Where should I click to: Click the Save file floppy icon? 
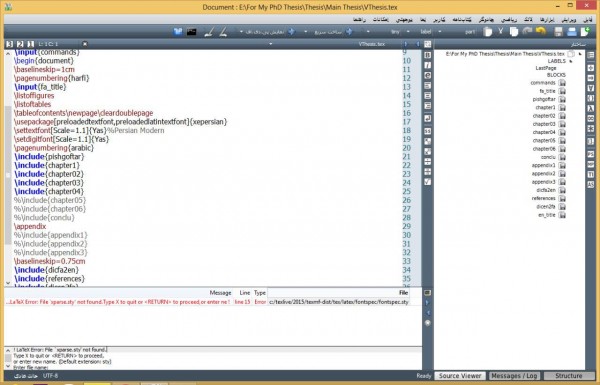point(558,32)
